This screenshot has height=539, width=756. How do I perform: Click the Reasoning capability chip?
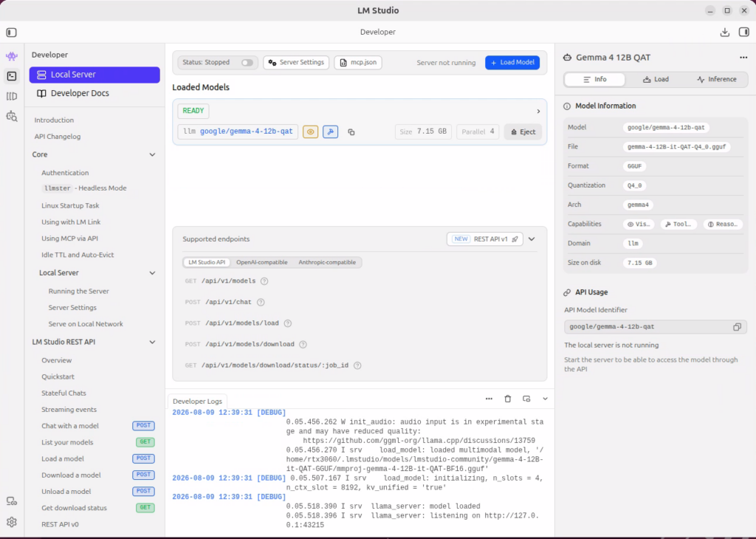coord(722,224)
